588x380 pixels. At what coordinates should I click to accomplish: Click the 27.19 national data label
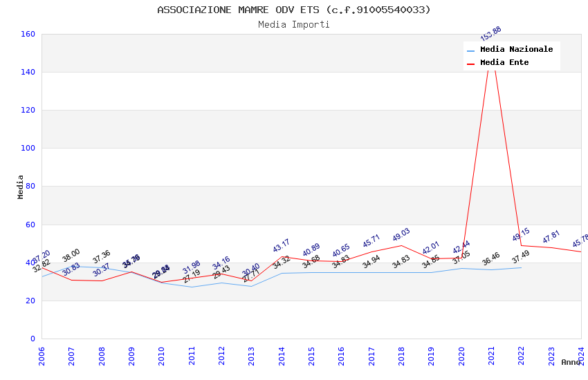pos(191,276)
